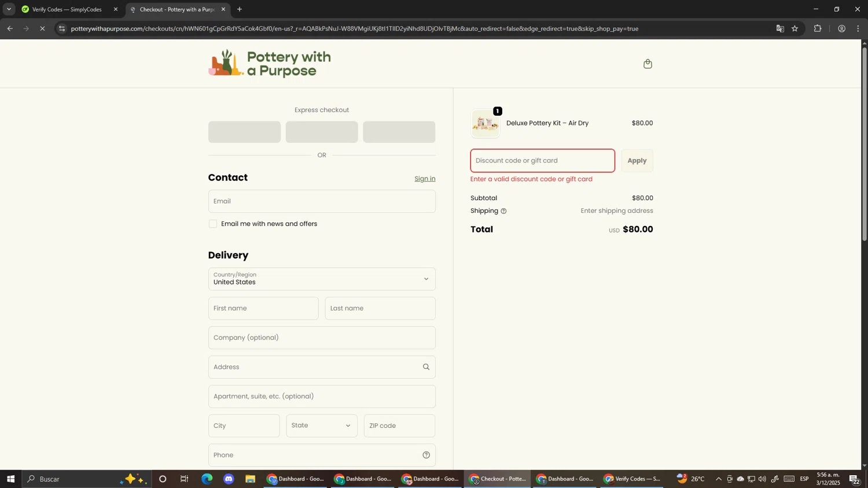The image size is (868, 488).
Task: Open browser extensions puzzle icon
Action: (x=818, y=28)
